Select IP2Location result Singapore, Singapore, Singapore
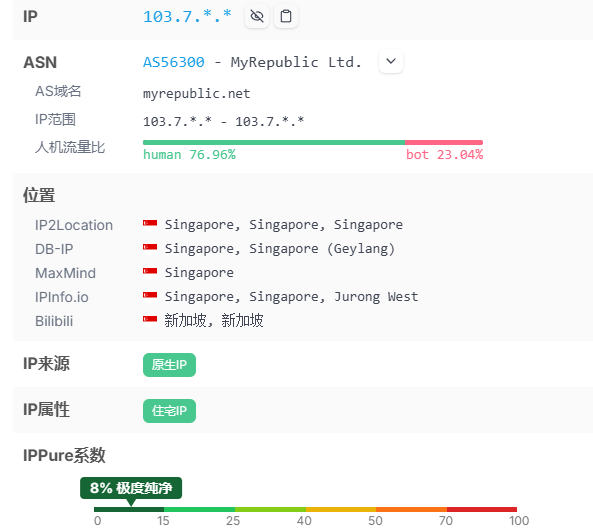Screen dimensions: 593x530 tap(284, 225)
